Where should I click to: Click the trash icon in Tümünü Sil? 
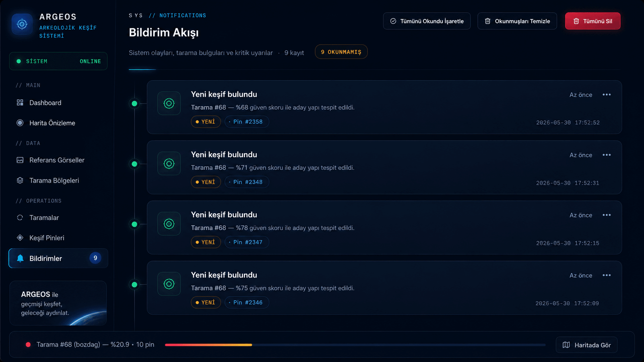pos(576,21)
